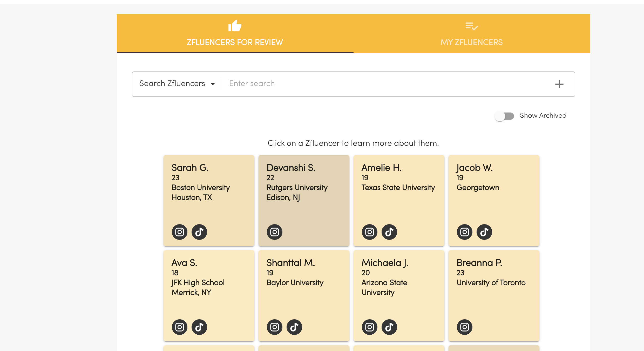Viewport: 644px width, 351px height.
Task: Open Devanshi S.'s profile card
Action: [304, 201]
